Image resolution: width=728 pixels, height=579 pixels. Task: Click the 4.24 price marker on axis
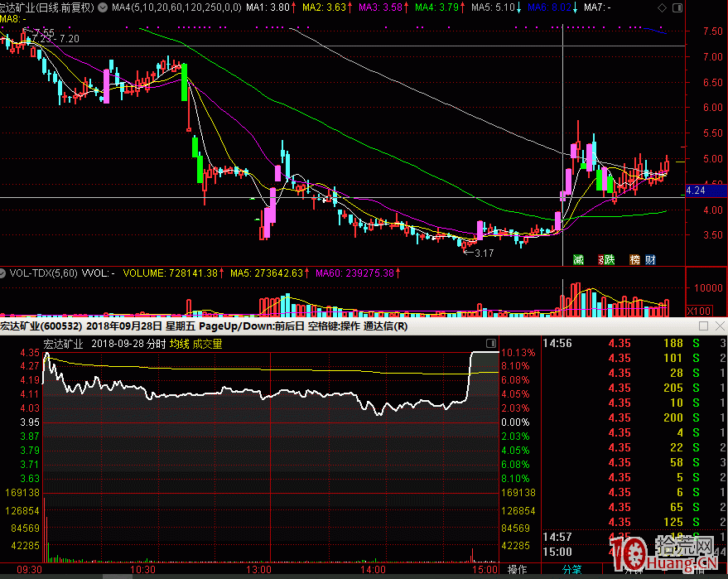tap(696, 191)
